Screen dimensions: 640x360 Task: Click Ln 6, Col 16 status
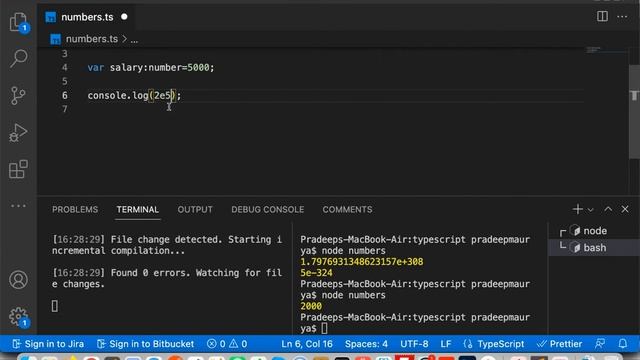(x=307, y=344)
